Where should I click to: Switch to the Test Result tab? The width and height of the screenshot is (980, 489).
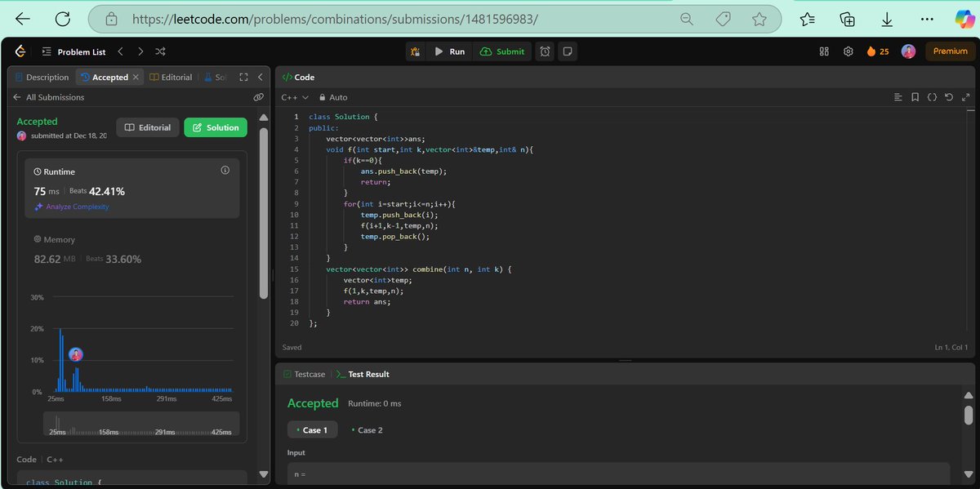363,374
